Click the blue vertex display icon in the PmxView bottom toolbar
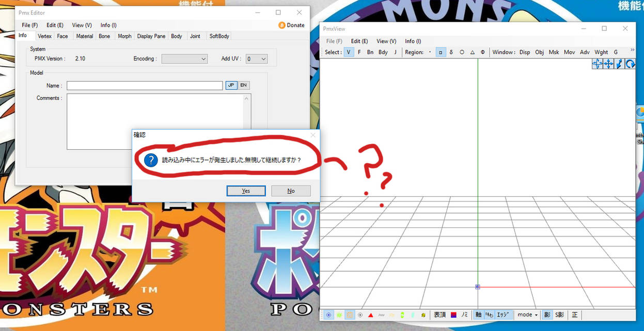 [328, 315]
